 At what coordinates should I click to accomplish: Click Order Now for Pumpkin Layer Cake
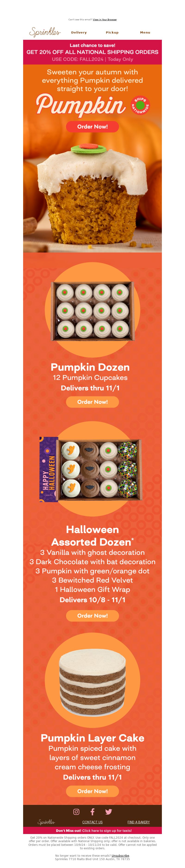pos(92,791)
